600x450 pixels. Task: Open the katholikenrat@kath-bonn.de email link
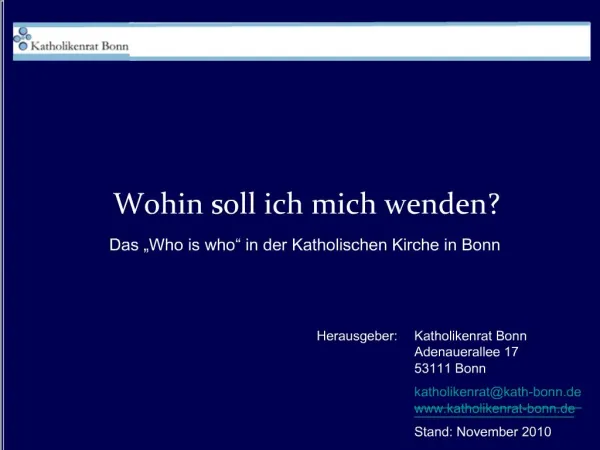pyautogui.click(x=497, y=391)
